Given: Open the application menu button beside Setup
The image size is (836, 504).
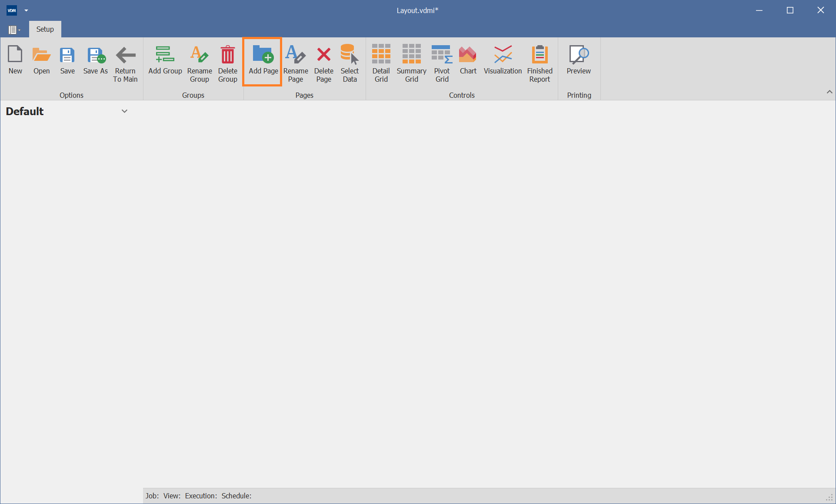Looking at the screenshot, I should [14, 30].
